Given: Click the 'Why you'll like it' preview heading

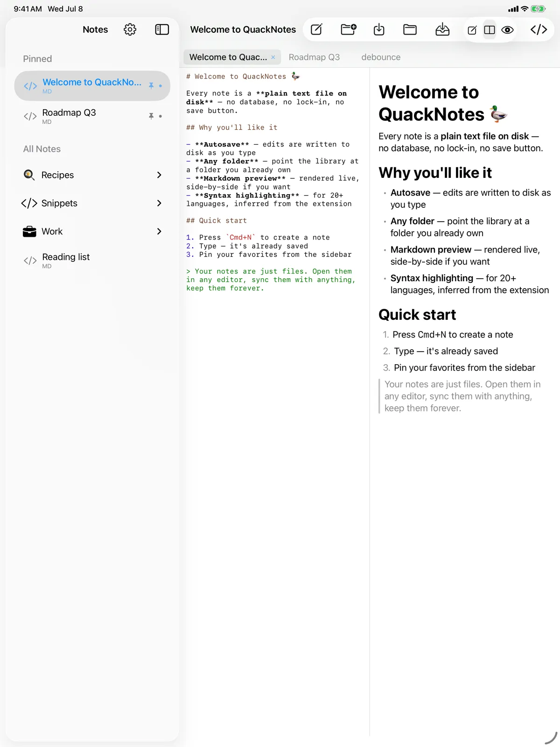Looking at the screenshot, I should click(435, 173).
